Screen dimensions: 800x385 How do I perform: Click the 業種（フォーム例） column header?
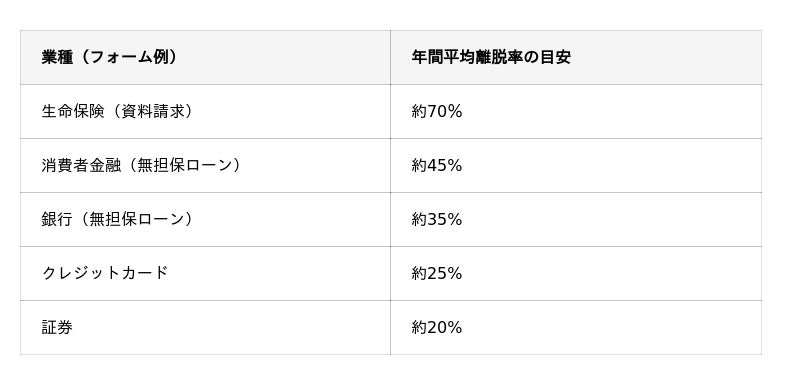[x=205, y=58]
